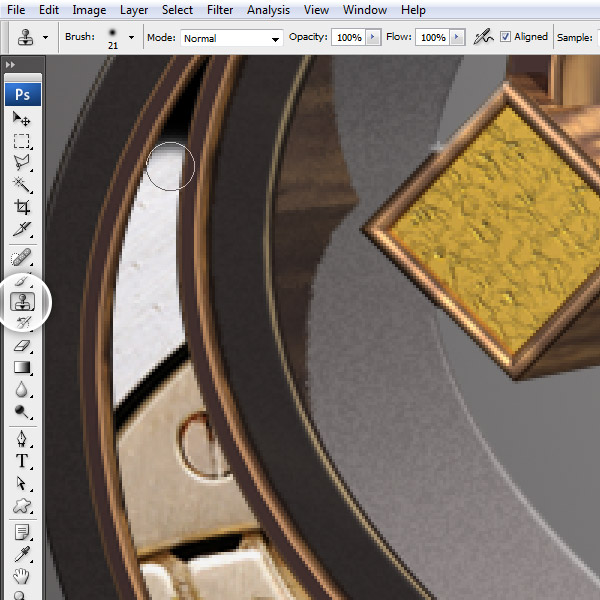This screenshot has width=600, height=600.
Task: Open the Flow slider arrow
Action: coord(457,37)
